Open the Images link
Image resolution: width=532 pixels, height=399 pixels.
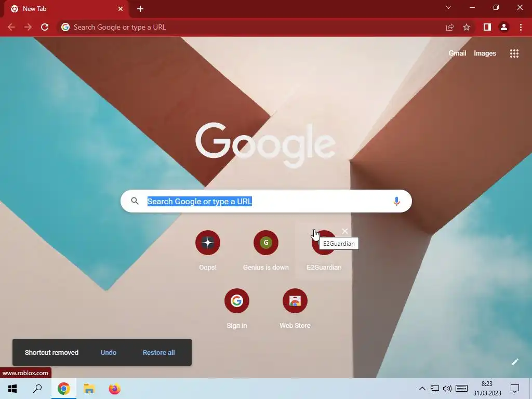pyautogui.click(x=485, y=54)
